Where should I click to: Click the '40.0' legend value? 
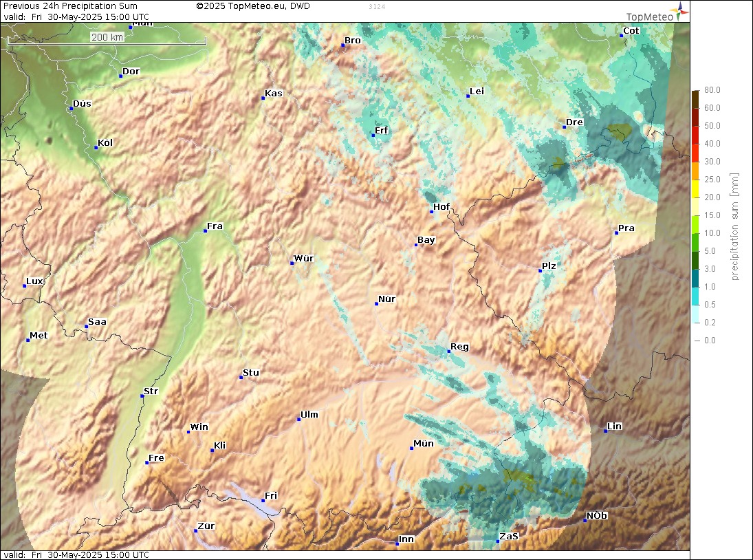coord(712,144)
